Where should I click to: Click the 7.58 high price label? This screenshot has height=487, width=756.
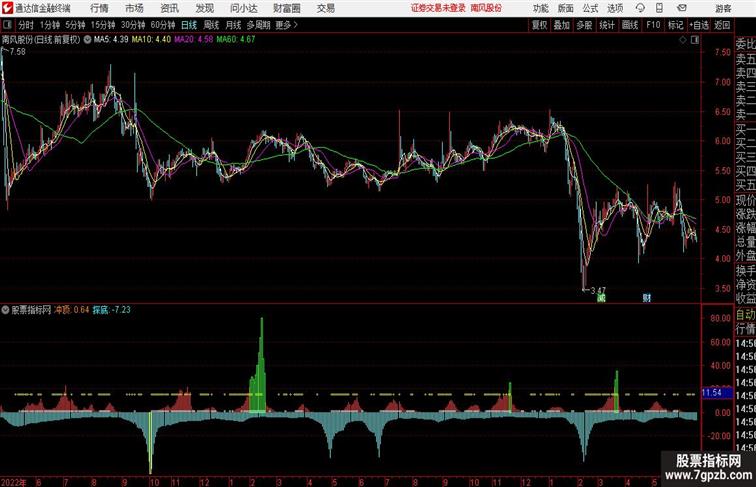pyautogui.click(x=17, y=52)
